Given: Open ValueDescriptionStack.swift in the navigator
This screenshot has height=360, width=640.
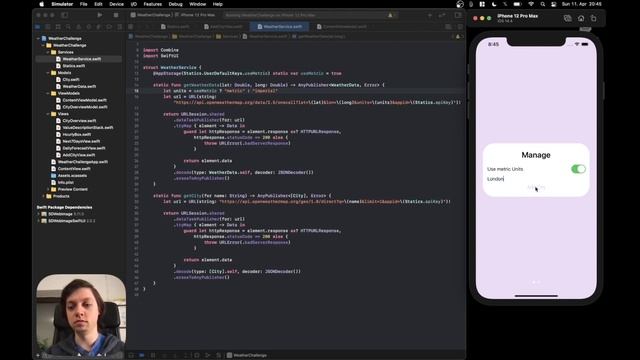Looking at the screenshot, I should (x=88, y=127).
